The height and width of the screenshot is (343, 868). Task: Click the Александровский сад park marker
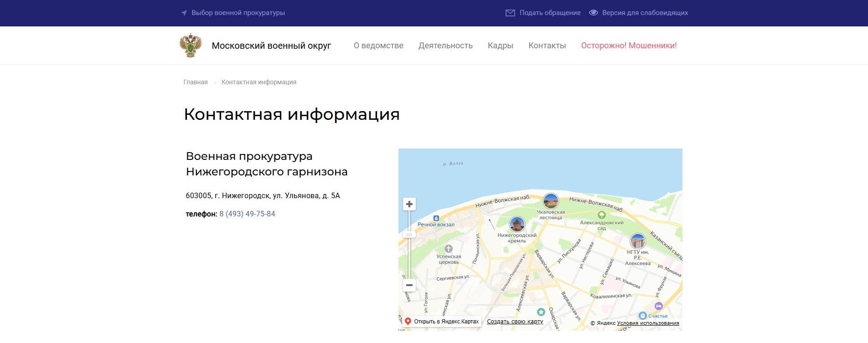[x=602, y=215]
